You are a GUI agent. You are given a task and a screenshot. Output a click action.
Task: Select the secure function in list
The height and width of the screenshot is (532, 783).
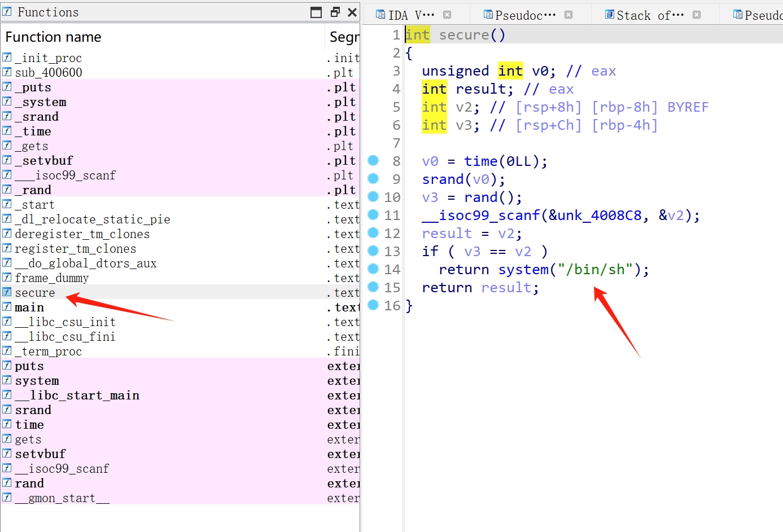[x=180, y=292]
